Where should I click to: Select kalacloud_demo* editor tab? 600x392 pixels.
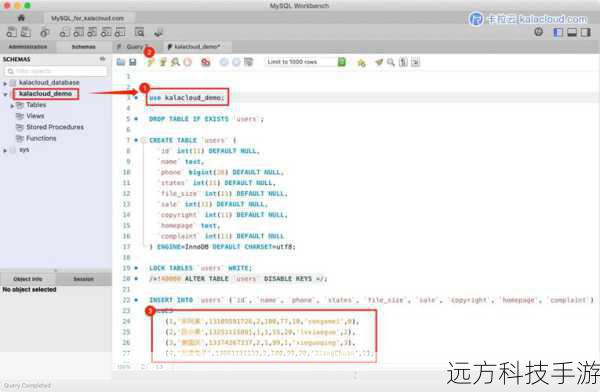coord(197,47)
